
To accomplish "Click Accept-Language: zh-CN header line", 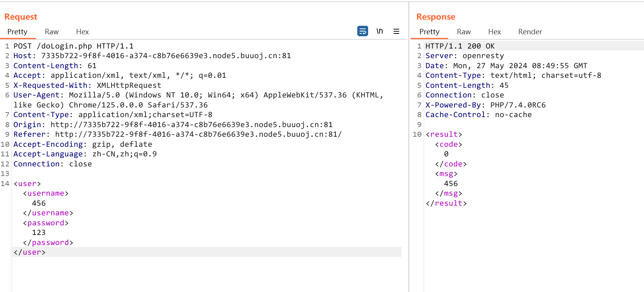I will coord(85,154).
